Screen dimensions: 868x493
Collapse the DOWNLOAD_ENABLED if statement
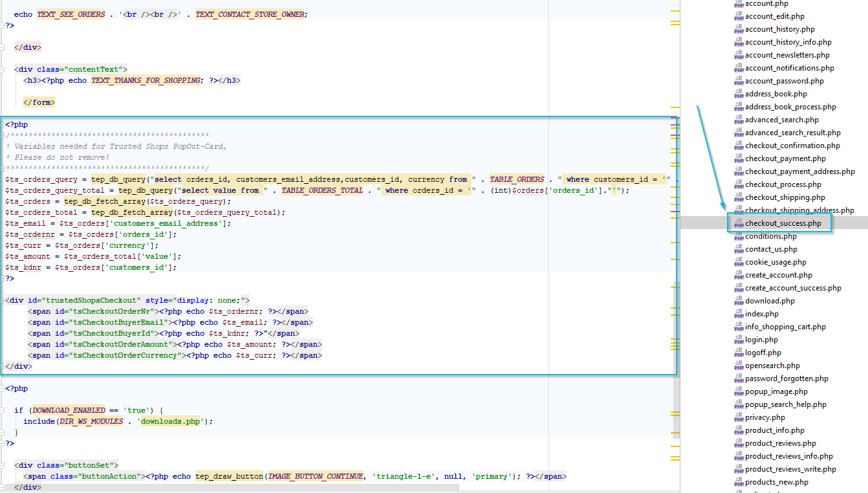pyautogui.click(x=3, y=410)
